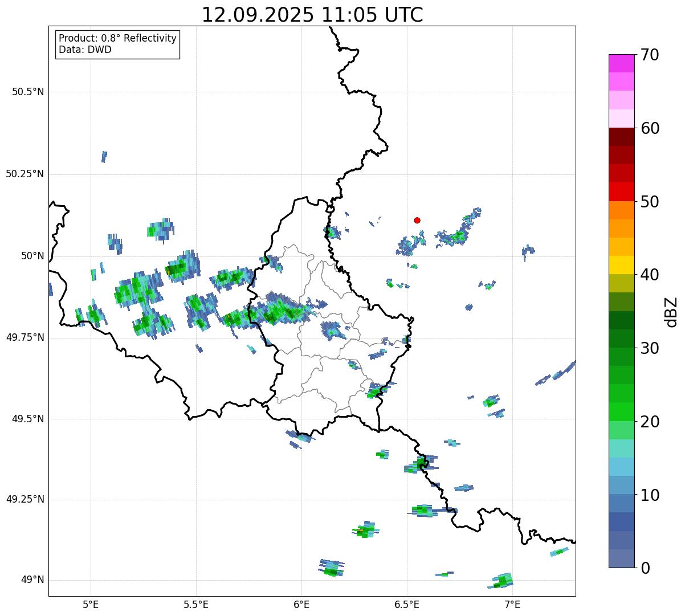Click the "6.5°E" longitude label
Screen dimensions: 685x616
pyautogui.click(x=407, y=604)
